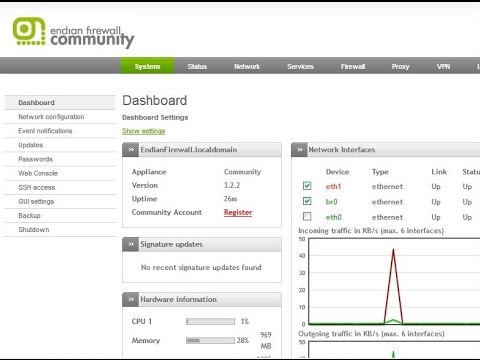480x360 pixels.
Task: Click the Dashboard page heading
Action: coord(155,100)
